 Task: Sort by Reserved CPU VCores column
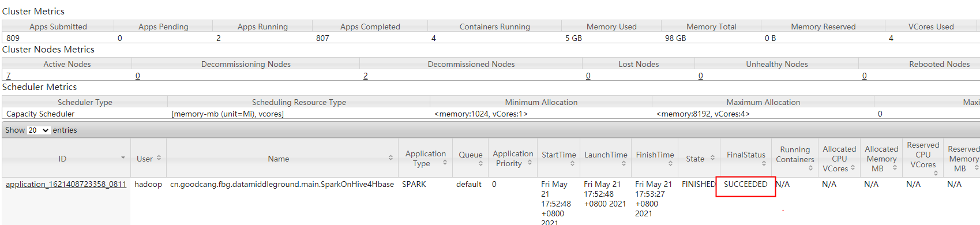pos(923,158)
